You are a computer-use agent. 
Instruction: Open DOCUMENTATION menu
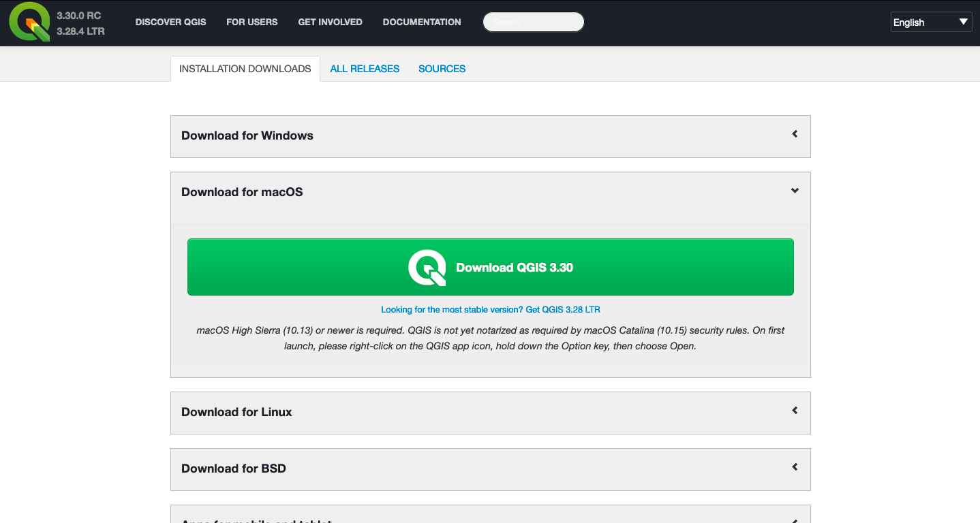(x=422, y=22)
